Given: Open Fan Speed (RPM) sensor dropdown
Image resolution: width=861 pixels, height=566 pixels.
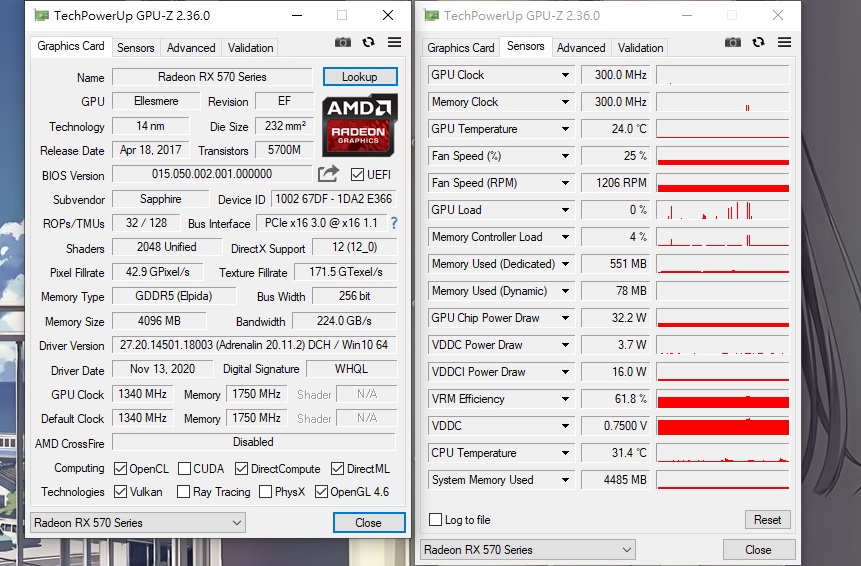Looking at the screenshot, I should pos(565,183).
